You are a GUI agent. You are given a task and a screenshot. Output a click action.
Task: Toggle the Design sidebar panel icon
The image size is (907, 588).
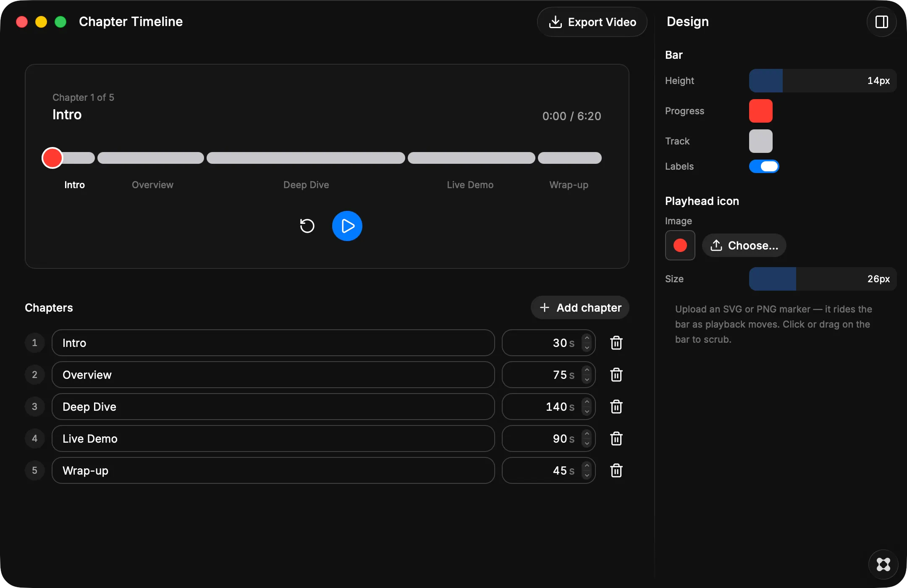click(x=882, y=22)
